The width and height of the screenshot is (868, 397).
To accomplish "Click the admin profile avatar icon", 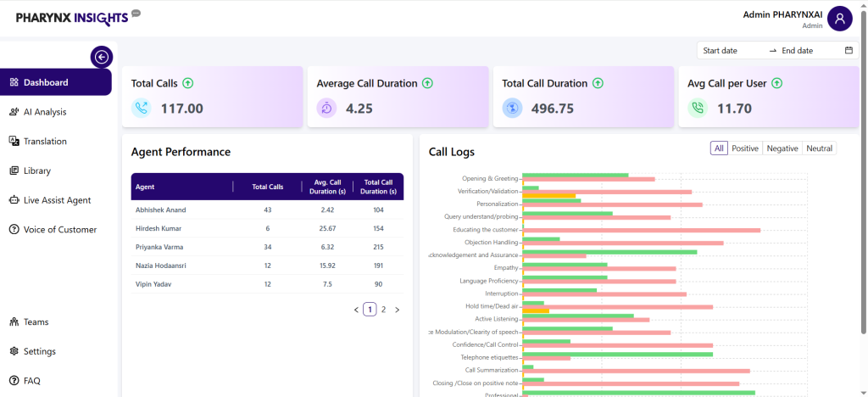I will coord(839,19).
